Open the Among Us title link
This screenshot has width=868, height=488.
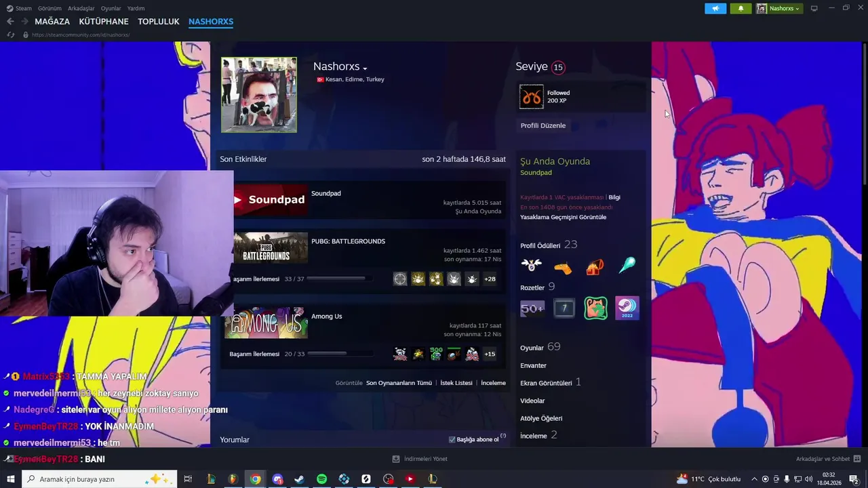327,317
